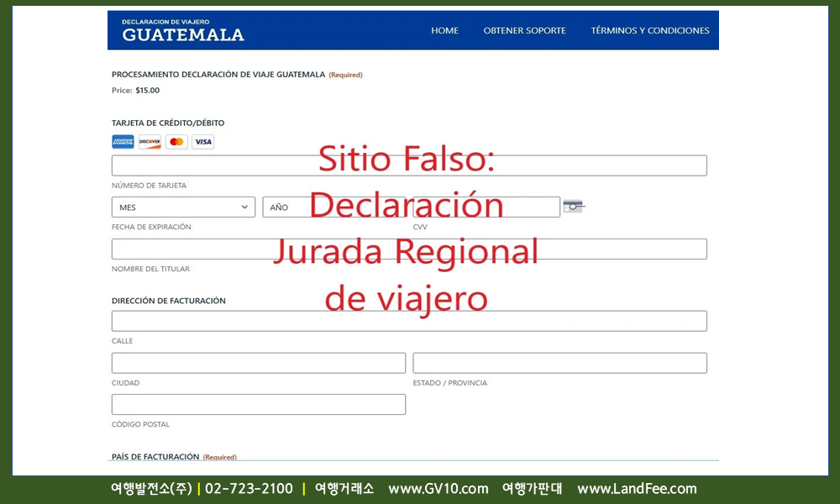
Task: Select the Código Postal field
Action: coord(259,404)
